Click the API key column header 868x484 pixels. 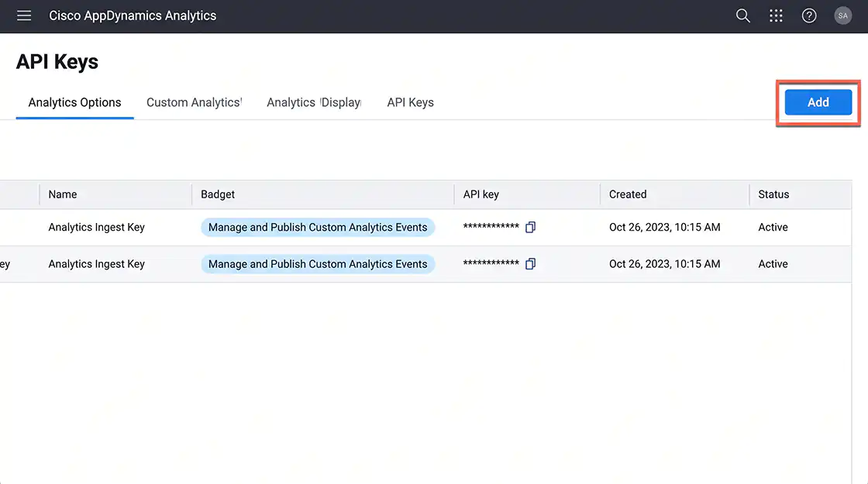click(481, 194)
